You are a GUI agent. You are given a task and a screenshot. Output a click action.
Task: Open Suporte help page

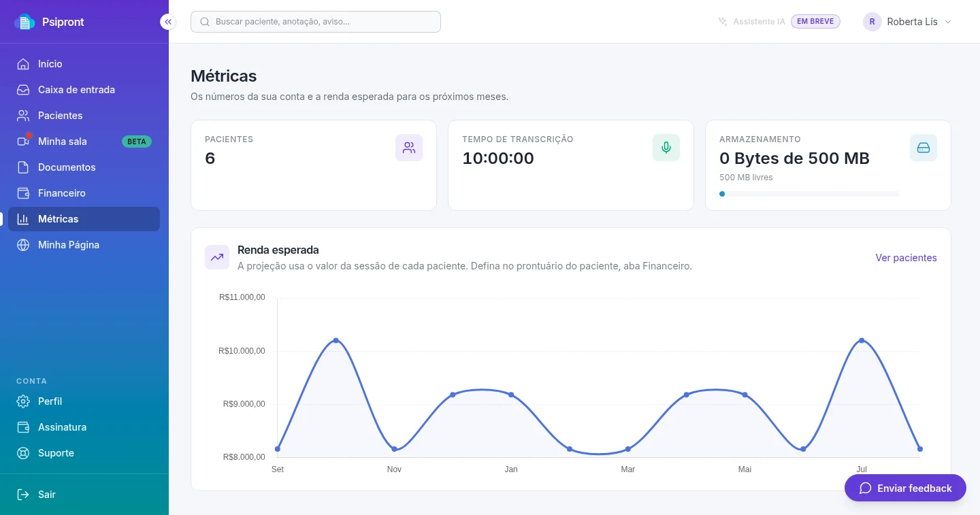(84, 453)
